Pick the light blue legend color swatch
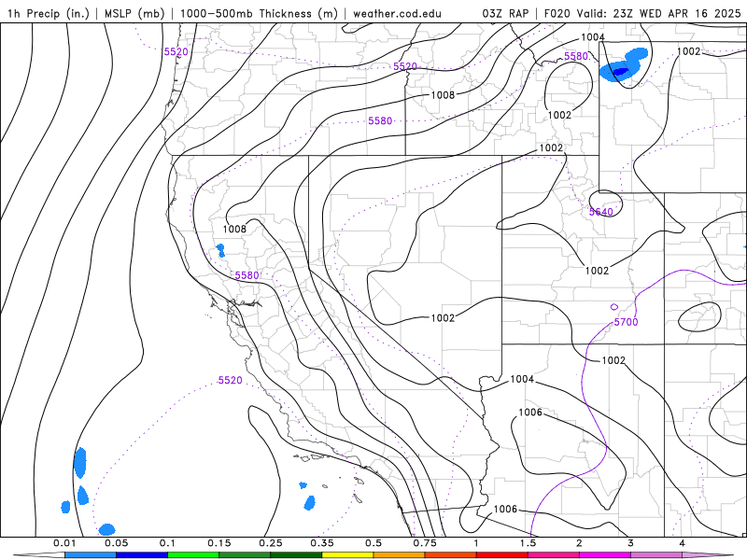747x560 pixels. click(x=91, y=555)
